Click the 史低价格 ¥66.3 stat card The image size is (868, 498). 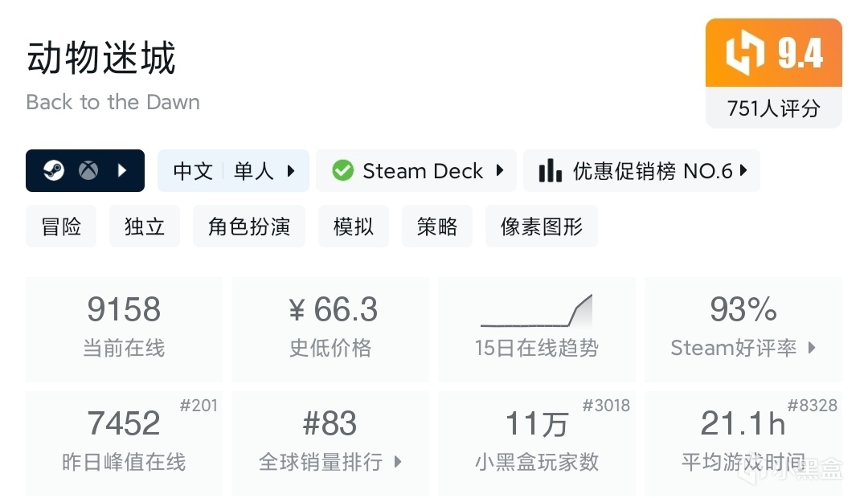(x=330, y=329)
